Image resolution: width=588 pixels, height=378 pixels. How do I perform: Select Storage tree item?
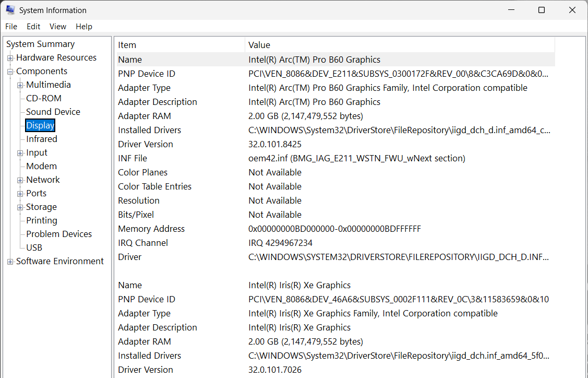[x=41, y=207]
